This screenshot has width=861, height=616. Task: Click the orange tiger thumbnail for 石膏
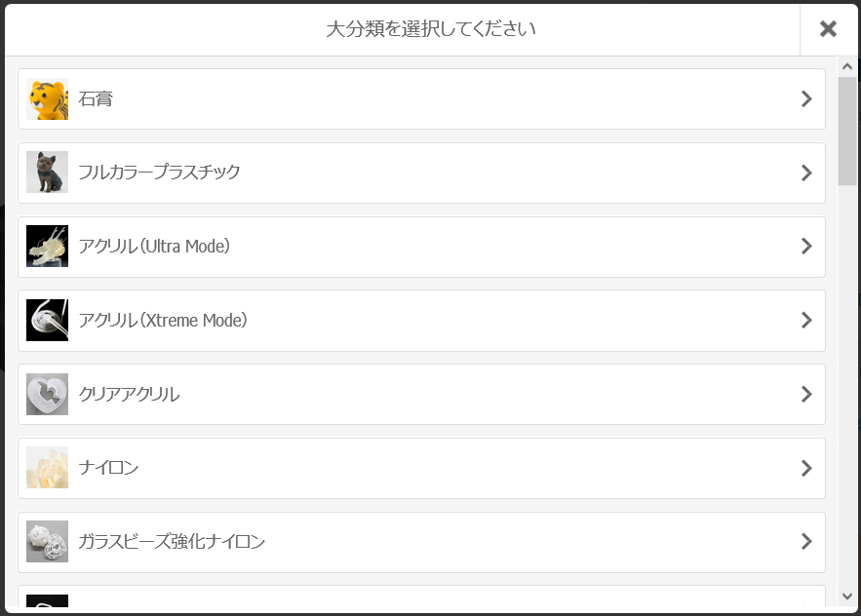coord(47,98)
